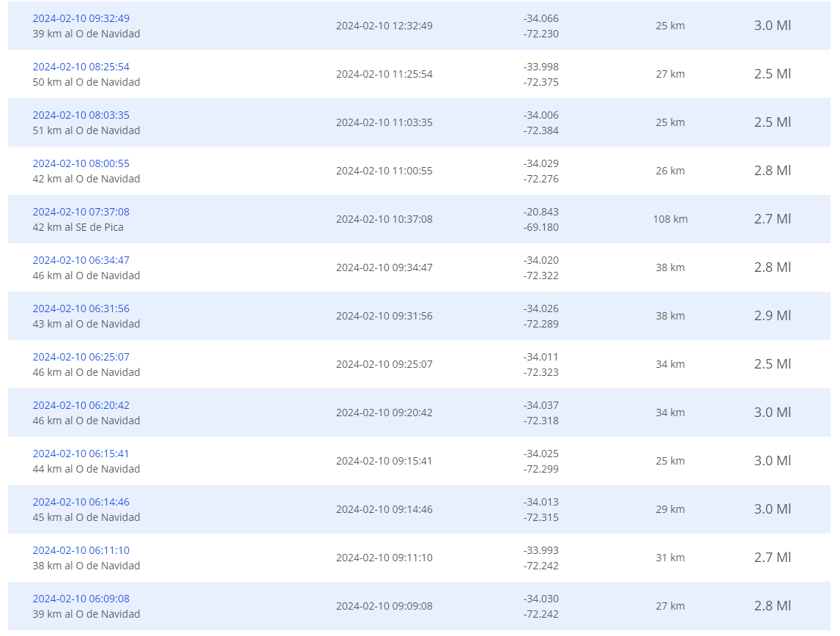
Task: Open the 2024-02-10 06:14:46 event link
Action: coord(81,502)
